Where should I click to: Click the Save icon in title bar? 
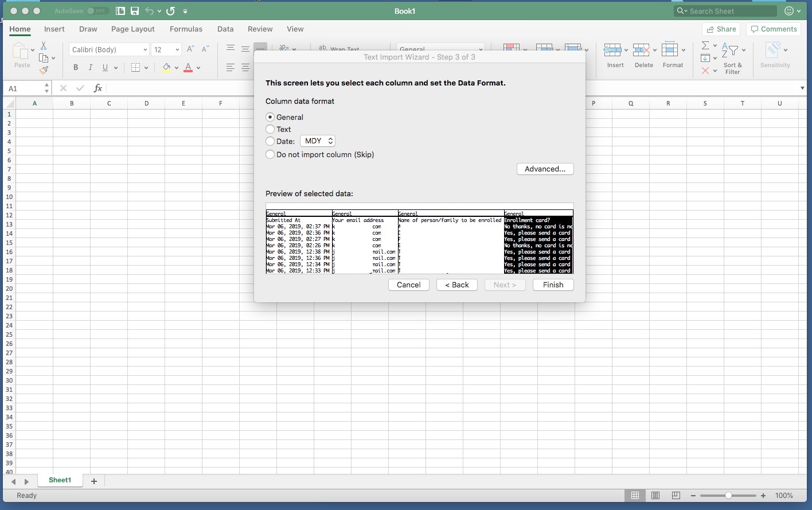135,11
